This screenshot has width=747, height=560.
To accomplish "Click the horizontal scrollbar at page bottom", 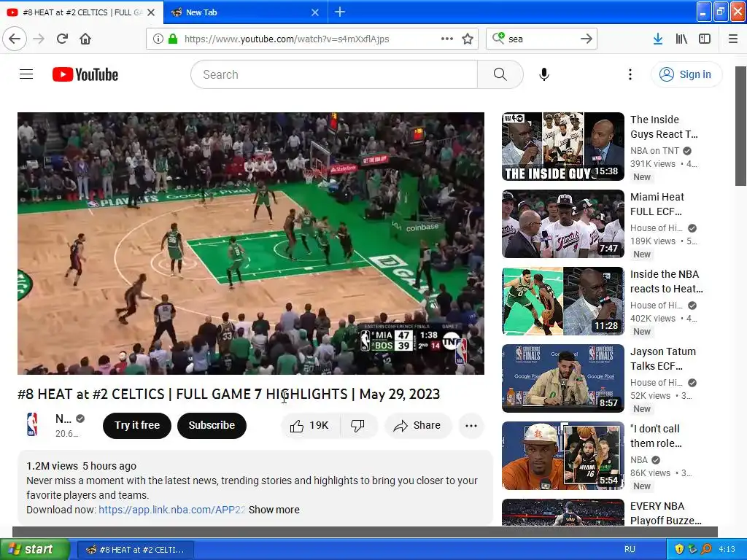I will [365, 532].
